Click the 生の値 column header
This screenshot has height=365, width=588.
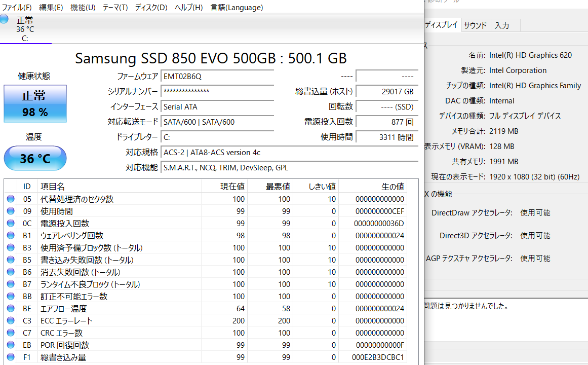tap(373, 187)
